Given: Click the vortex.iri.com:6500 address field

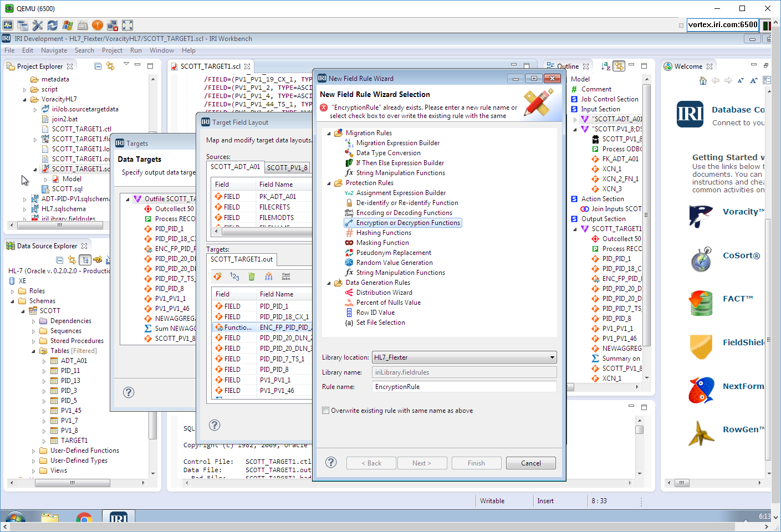Looking at the screenshot, I should [x=722, y=25].
